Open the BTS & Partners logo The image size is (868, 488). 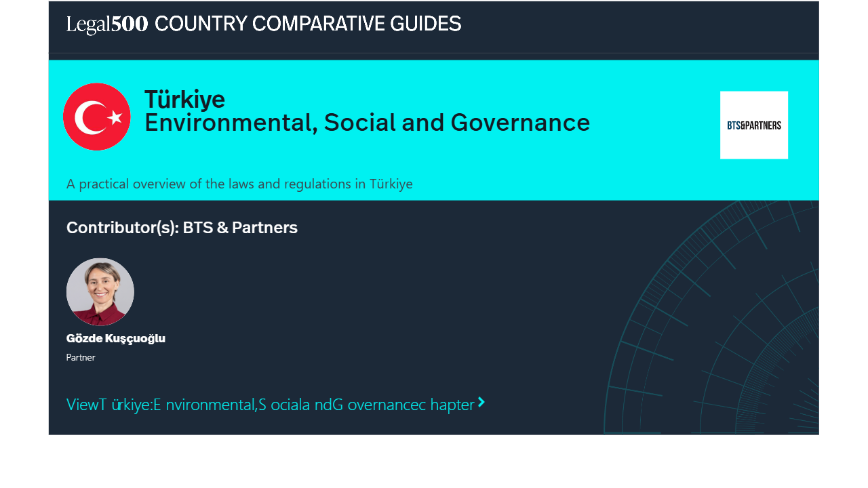(753, 125)
